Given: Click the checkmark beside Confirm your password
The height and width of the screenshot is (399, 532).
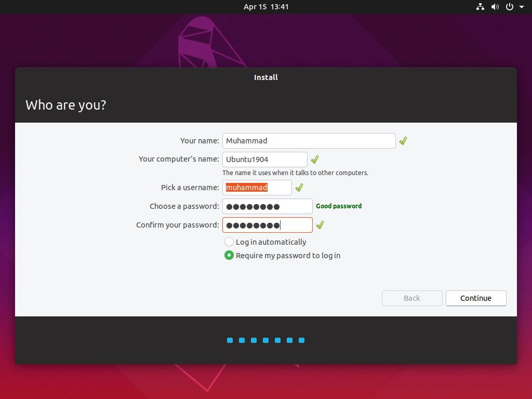Looking at the screenshot, I should tap(320, 225).
